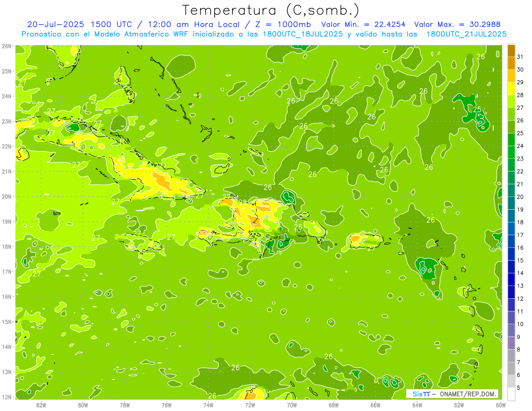Screen dimensions: 532x411
Task: Click the "13N" latitude axis label
Action: click(7, 372)
